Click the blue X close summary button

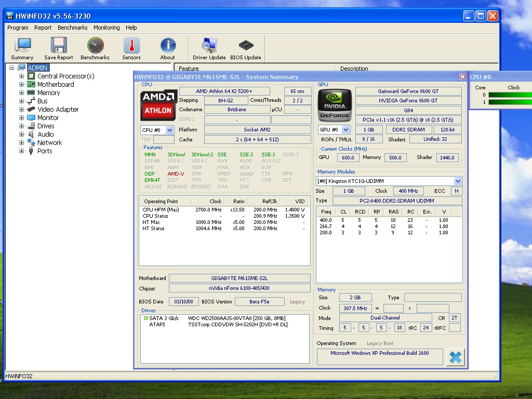(x=455, y=357)
